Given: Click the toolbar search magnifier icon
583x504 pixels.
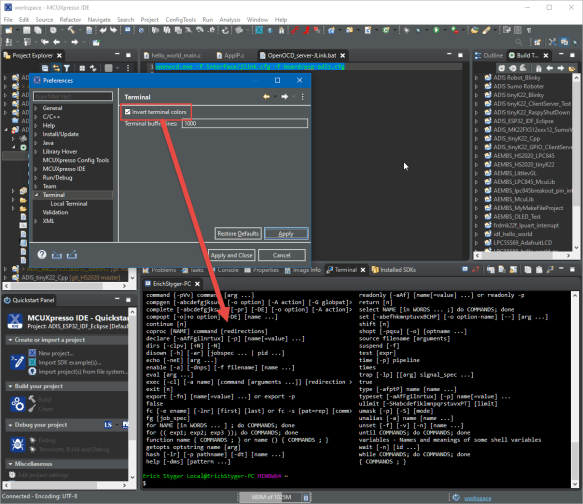Looking at the screenshot, I should coord(519,42).
